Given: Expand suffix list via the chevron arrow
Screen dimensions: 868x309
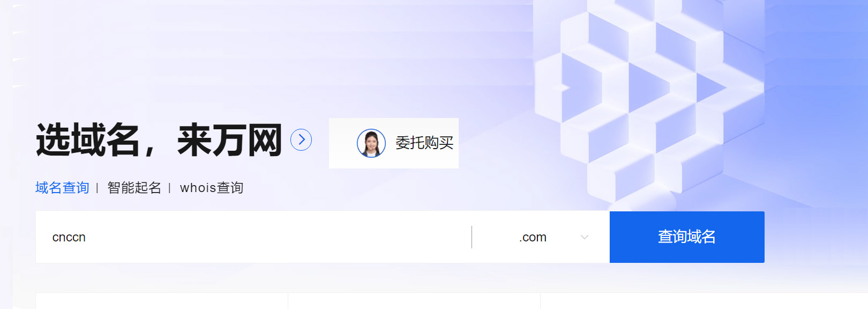Looking at the screenshot, I should (585, 237).
